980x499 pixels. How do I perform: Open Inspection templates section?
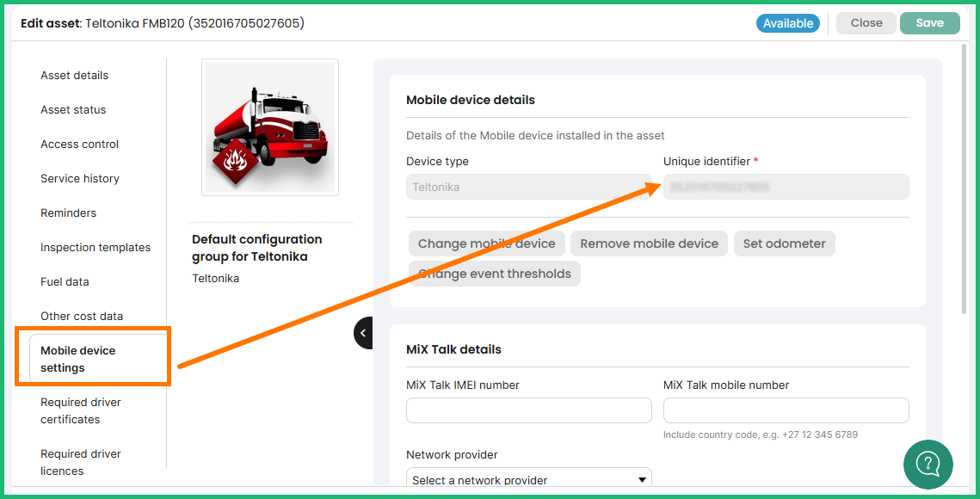click(x=96, y=248)
